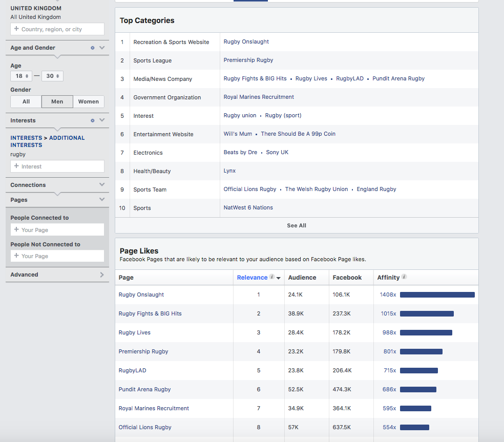
Task: Sort table by Affinity column
Action: point(388,278)
